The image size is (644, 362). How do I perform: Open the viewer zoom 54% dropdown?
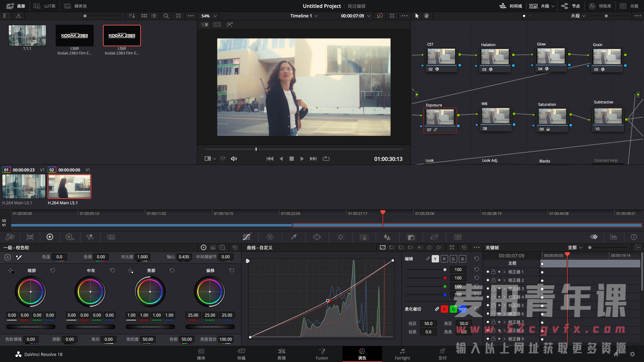tap(209, 16)
